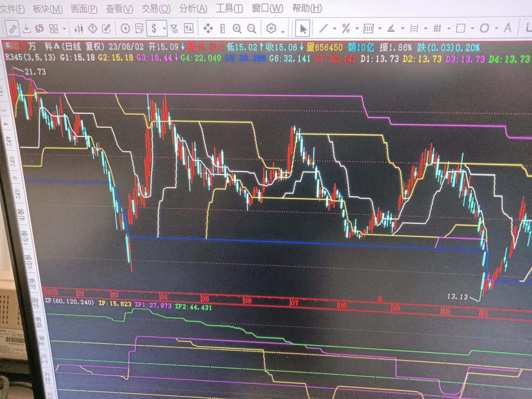
Task: Select the text annotation A tool
Action: pyautogui.click(x=508, y=28)
